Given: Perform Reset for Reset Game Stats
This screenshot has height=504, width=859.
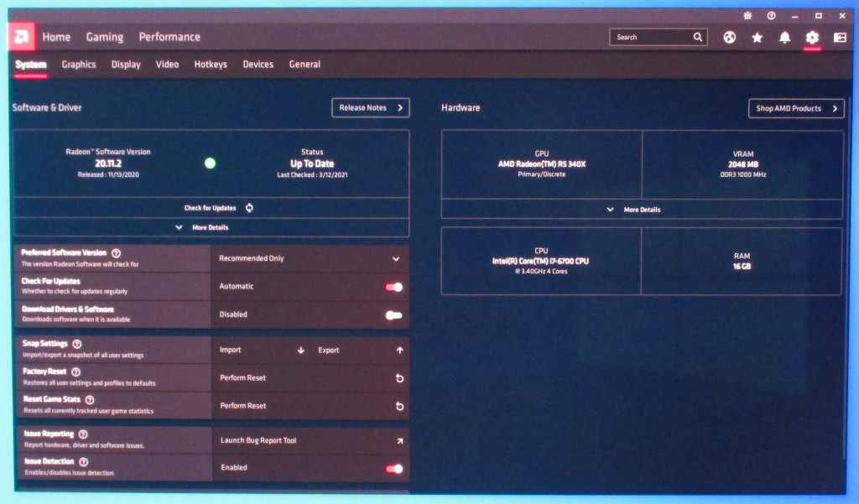Looking at the screenshot, I should pyautogui.click(x=310, y=406).
